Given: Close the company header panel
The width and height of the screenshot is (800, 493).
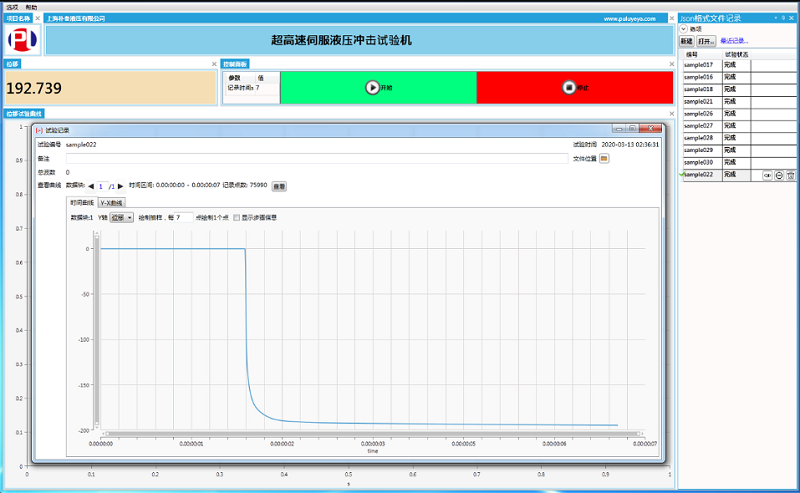Looking at the screenshot, I should point(671,18).
